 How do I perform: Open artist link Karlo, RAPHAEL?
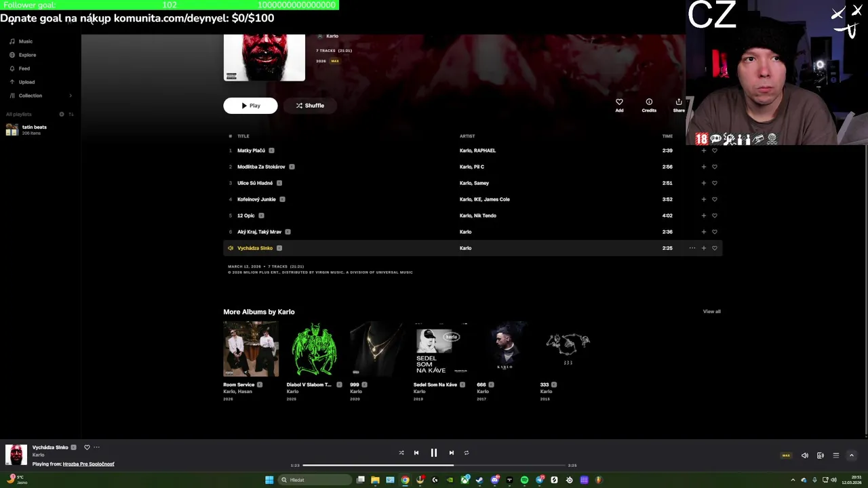(477, 150)
